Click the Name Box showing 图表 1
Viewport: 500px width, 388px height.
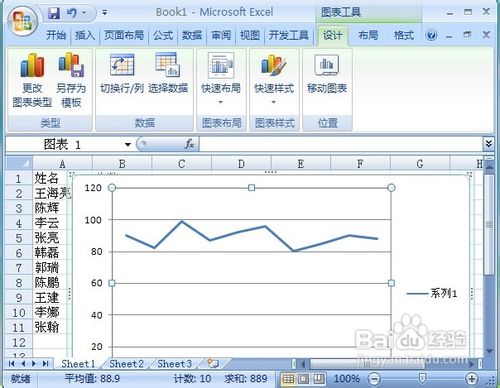63,145
